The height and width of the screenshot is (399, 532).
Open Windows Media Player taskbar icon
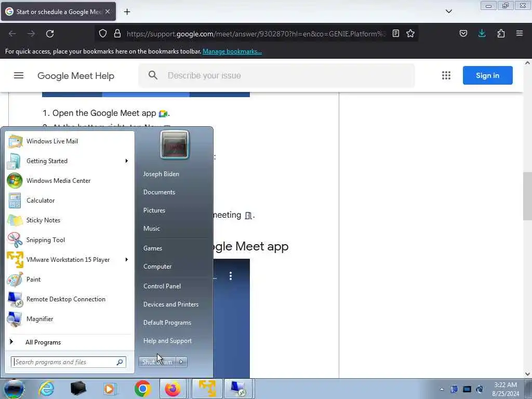[x=109, y=389]
